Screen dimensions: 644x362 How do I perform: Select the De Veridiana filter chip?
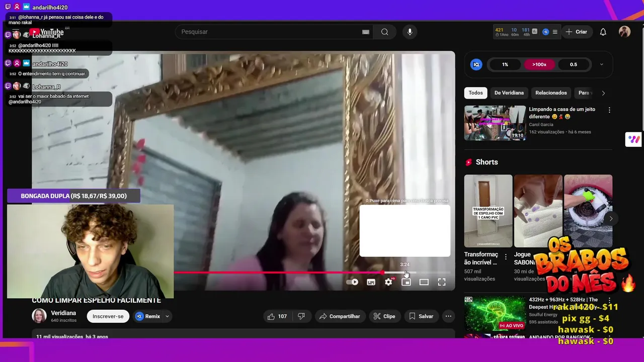[x=509, y=93]
